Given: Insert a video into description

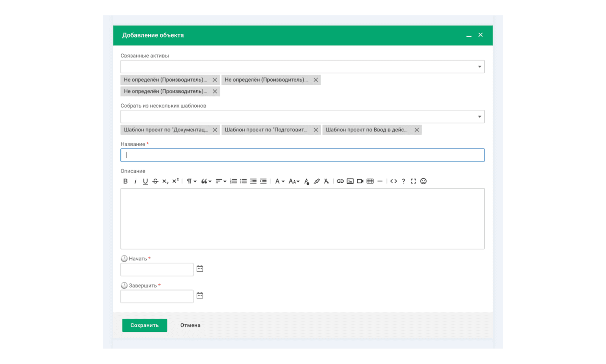Looking at the screenshot, I should (360, 181).
